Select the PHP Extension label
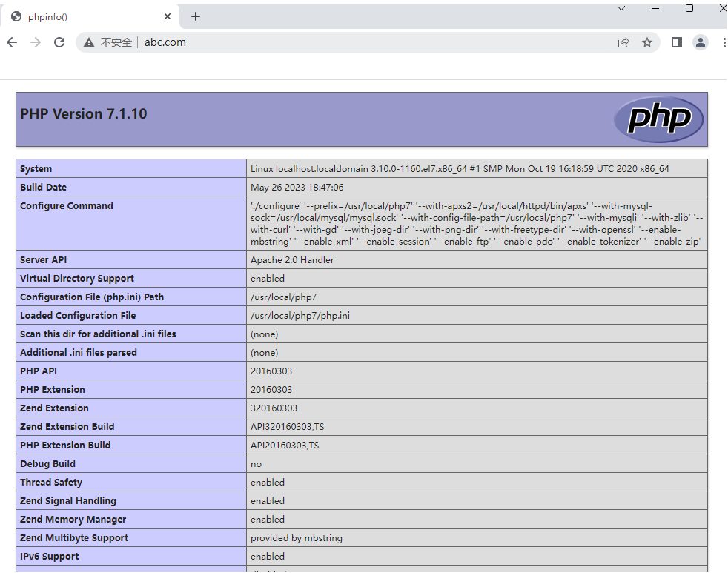Image resolution: width=728 pixels, height=573 pixels. 53,390
